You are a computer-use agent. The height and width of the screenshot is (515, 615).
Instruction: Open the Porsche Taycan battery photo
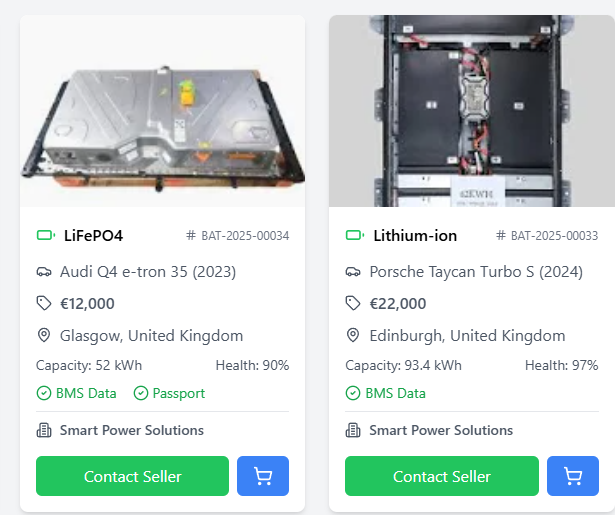pyautogui.click(x=471, y=111)
